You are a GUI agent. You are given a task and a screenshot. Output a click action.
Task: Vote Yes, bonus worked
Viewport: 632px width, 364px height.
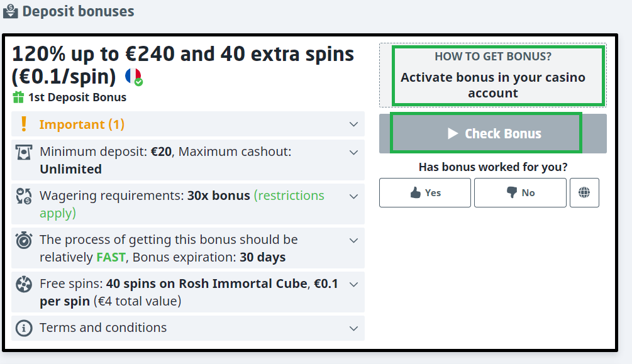pos(425,193)
